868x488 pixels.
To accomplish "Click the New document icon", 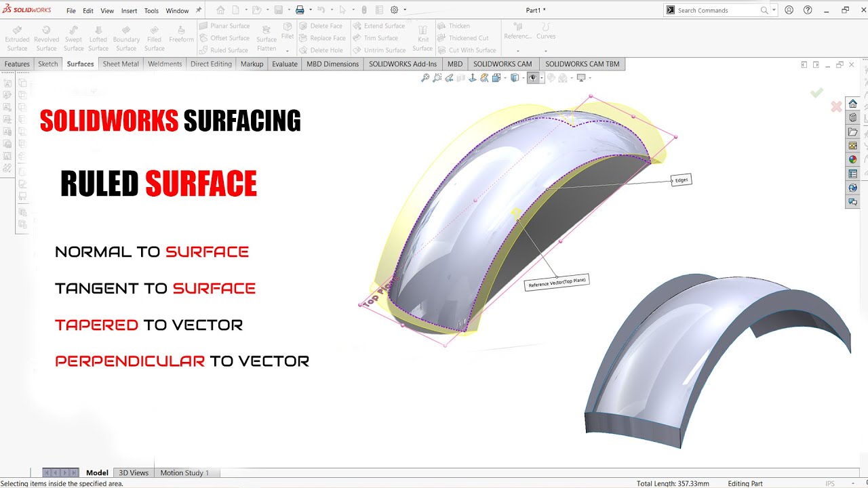I will [235, 10].
